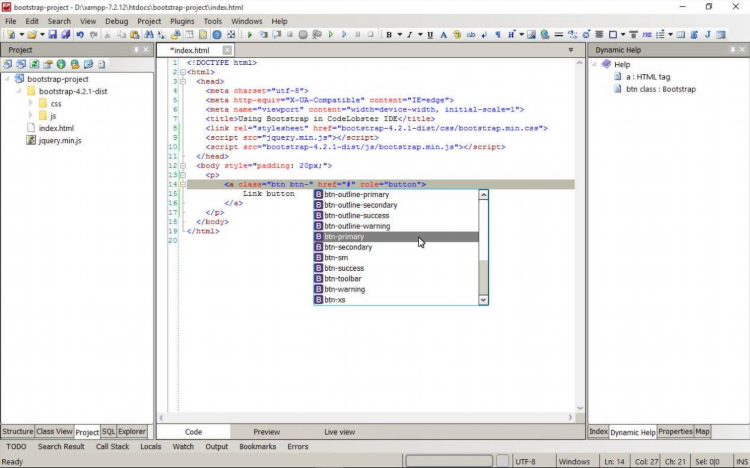Screen dimensions: 750x468
Task: Open the editor tab list dropdown arrow
Action: pyautogui.click(x=571, y=50)
